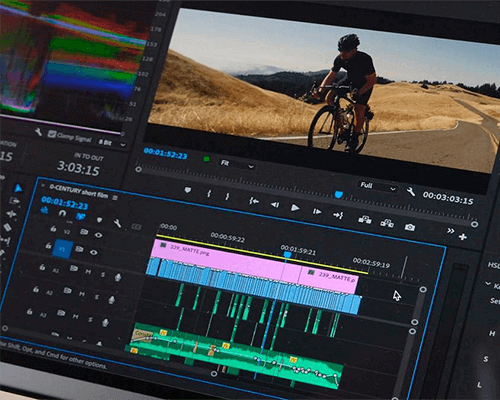Open the Fit zoom level dropdown
Image resolution: width=500 pixels, height=400 pixels.
237,164
